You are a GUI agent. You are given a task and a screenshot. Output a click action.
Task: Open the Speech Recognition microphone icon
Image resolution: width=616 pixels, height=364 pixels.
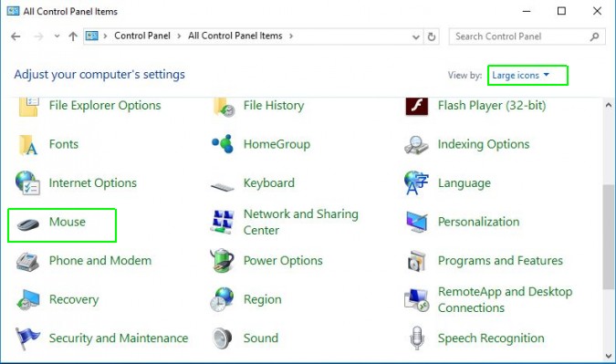(x=417, y=338)
